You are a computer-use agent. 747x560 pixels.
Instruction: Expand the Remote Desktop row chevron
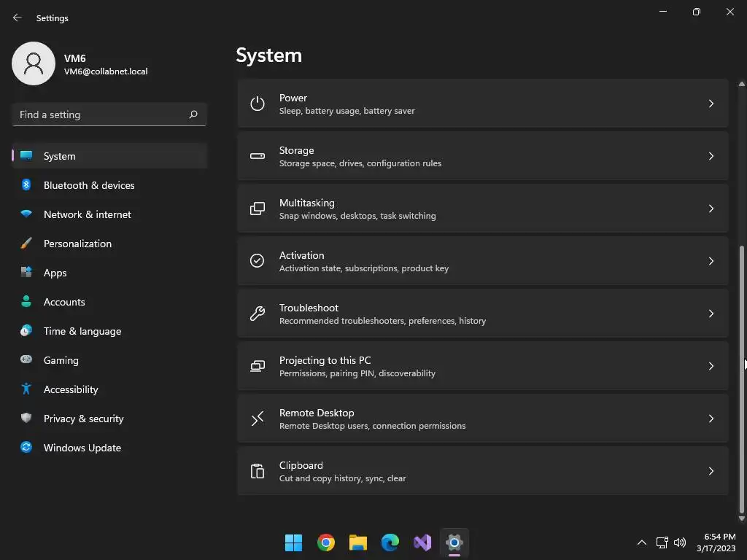pos(711,419)
